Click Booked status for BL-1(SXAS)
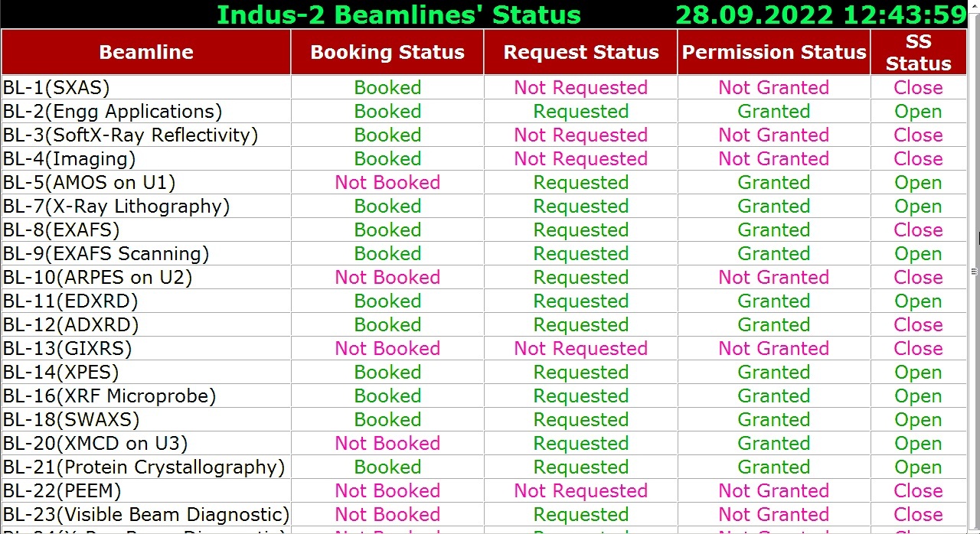Image resolution: width=980 pixels, height=534 pixels. [x=387, y=87]
